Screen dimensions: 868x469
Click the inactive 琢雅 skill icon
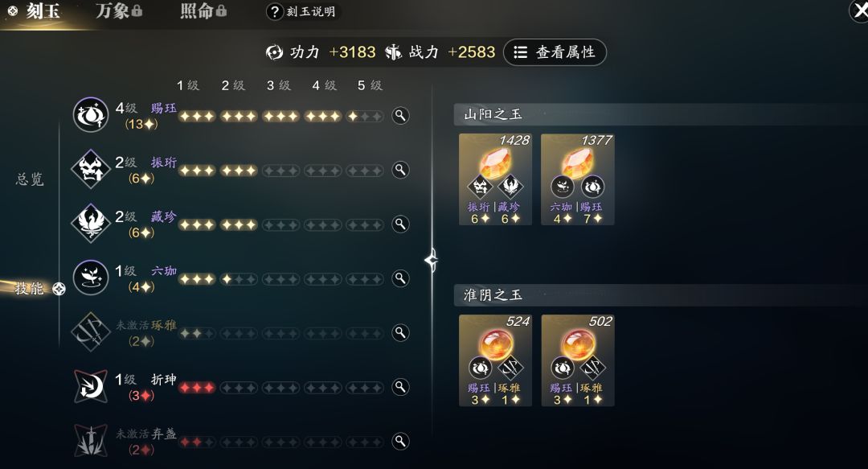click(91, 331)
